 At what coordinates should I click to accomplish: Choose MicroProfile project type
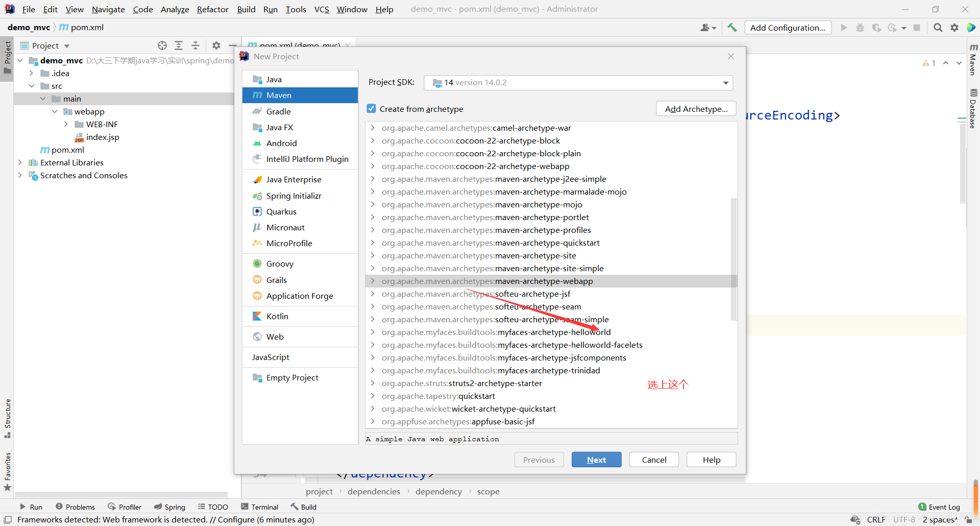(x=300, y=243)
